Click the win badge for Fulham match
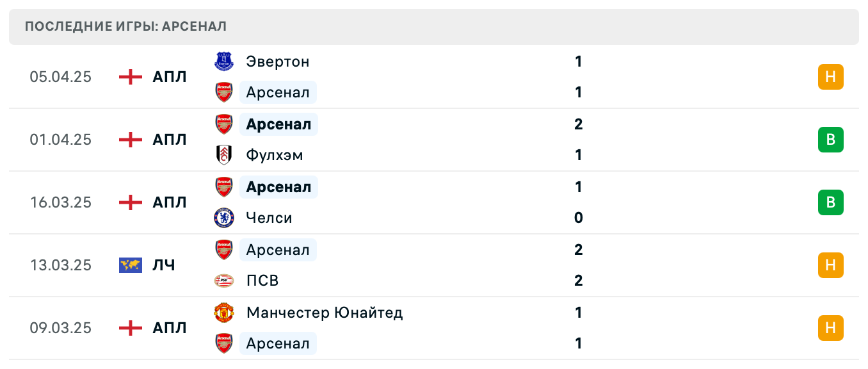 830,140
